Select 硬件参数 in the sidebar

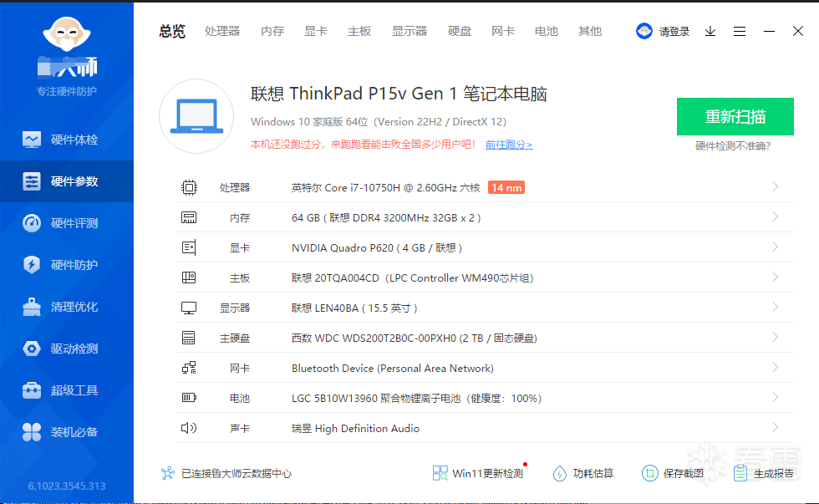pos(67,181)
